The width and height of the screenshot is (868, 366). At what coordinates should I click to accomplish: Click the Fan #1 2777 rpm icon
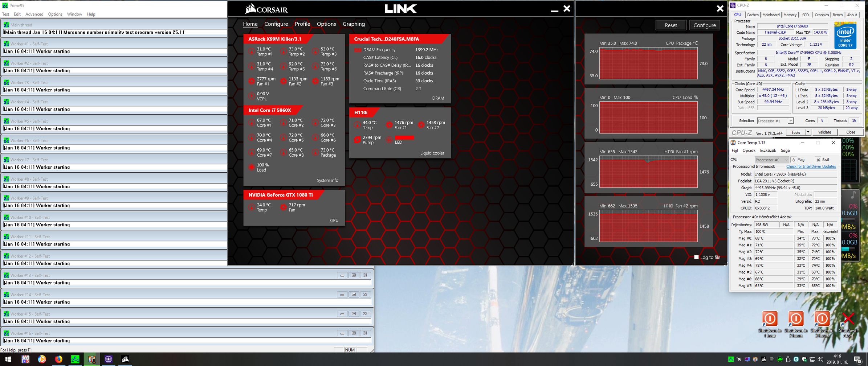(251, 81)
